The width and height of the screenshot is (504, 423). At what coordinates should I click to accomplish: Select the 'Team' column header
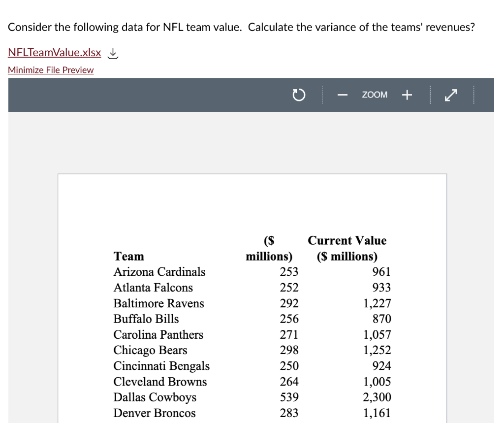click(129, 257)
